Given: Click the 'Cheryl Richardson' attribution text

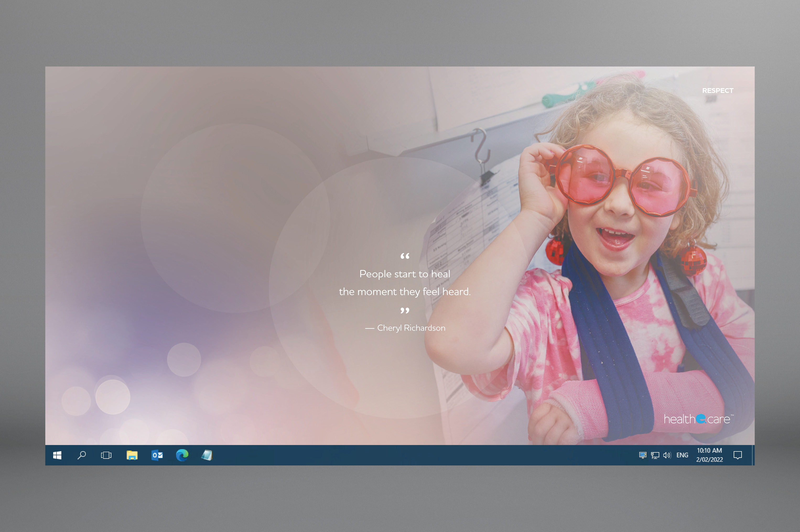Looking at the screenshot, I should pos(411,328).
